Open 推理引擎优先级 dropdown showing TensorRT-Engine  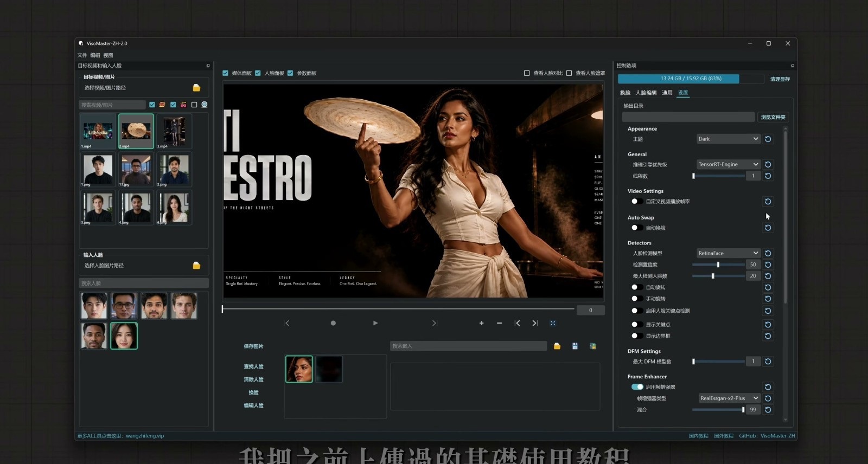pos(729,164)
